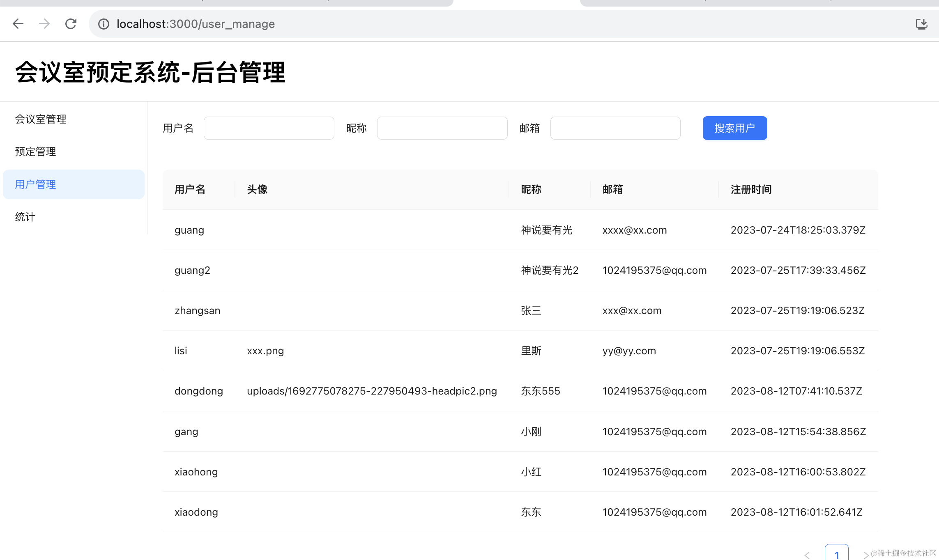The image size is (939, 560).
Task: Click the address bar URL
Action: pos(196,24)
